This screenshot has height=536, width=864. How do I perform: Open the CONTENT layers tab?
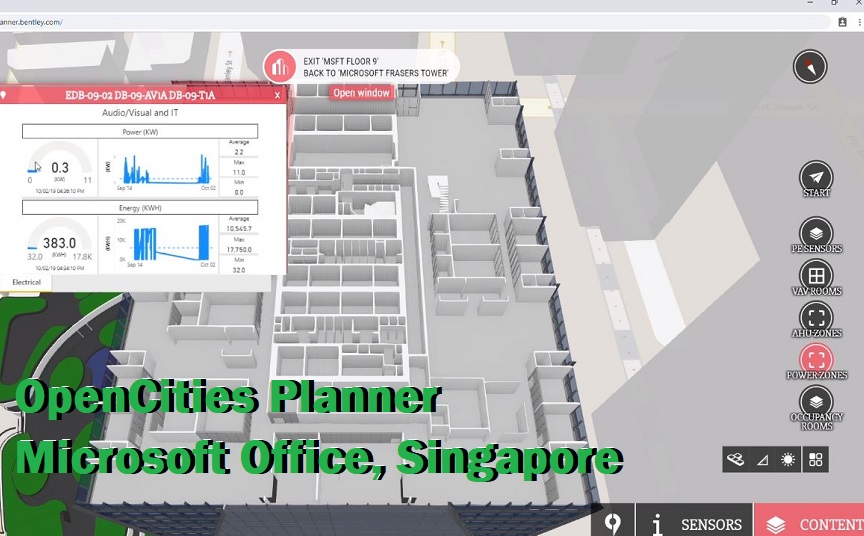click(809, 521)
